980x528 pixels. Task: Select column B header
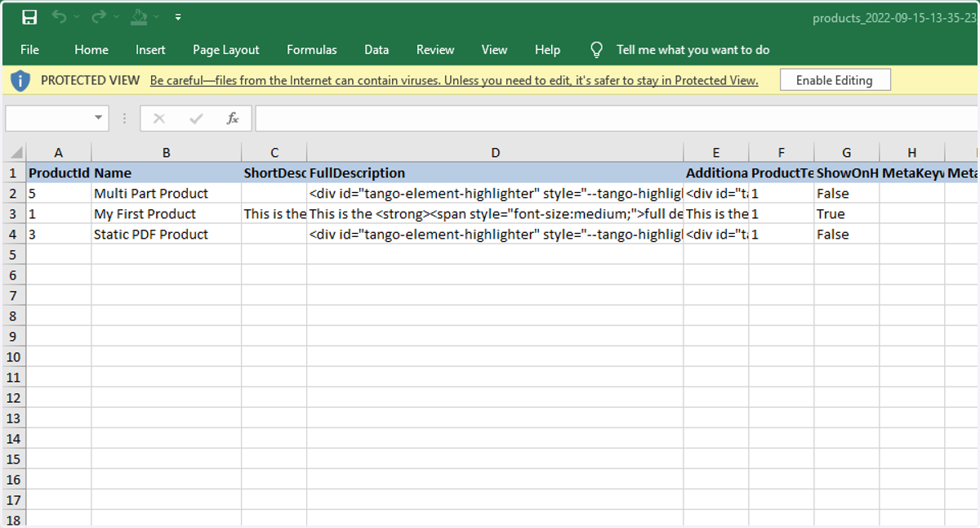click(167, 153)
